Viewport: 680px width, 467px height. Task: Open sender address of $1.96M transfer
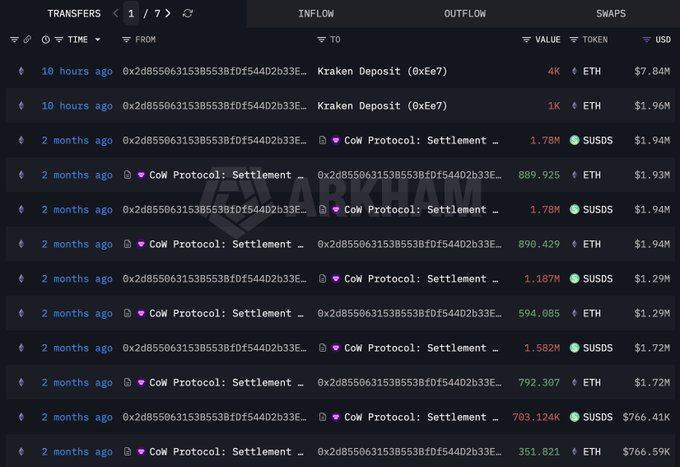[x=214, y=106]
